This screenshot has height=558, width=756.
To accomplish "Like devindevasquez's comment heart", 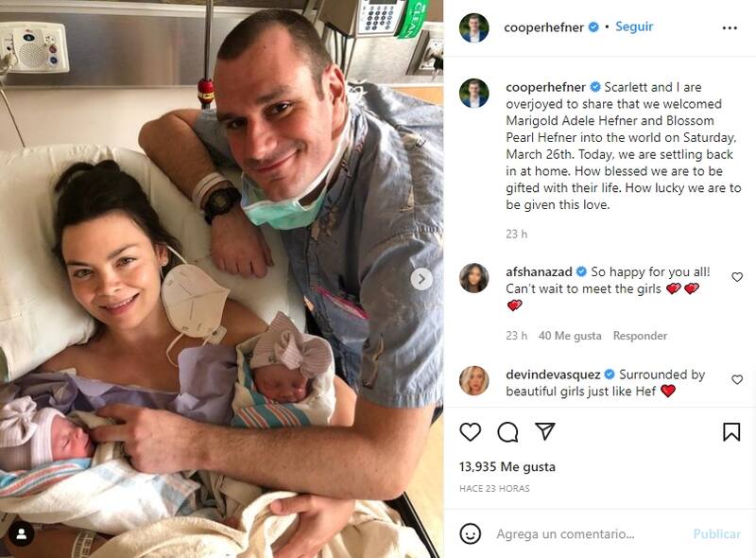I will [x=737, y=380].
